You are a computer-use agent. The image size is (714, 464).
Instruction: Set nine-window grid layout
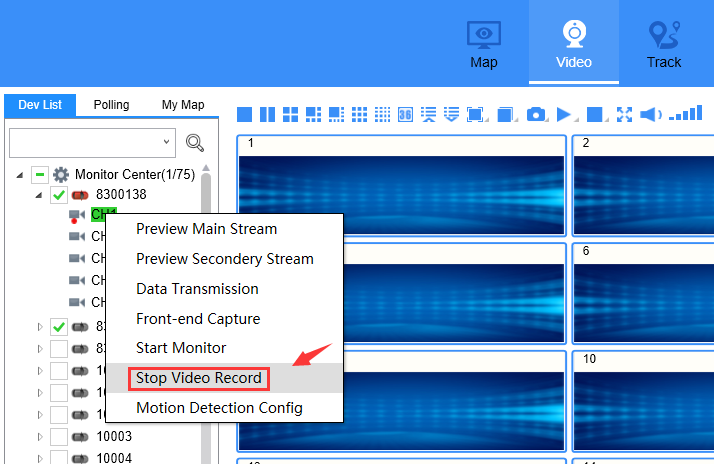(x=359, y=114)
